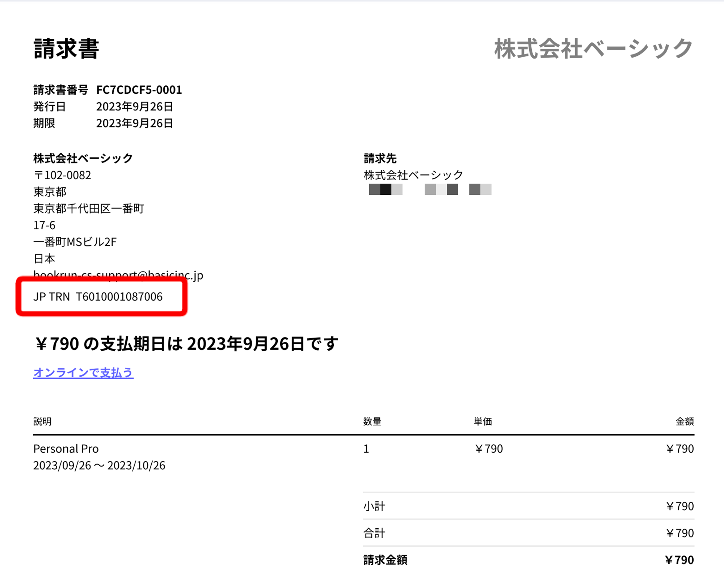Click the address line 東京都千代田区一番町
This screenshot has height=588, width=724.
pos(89,209)
